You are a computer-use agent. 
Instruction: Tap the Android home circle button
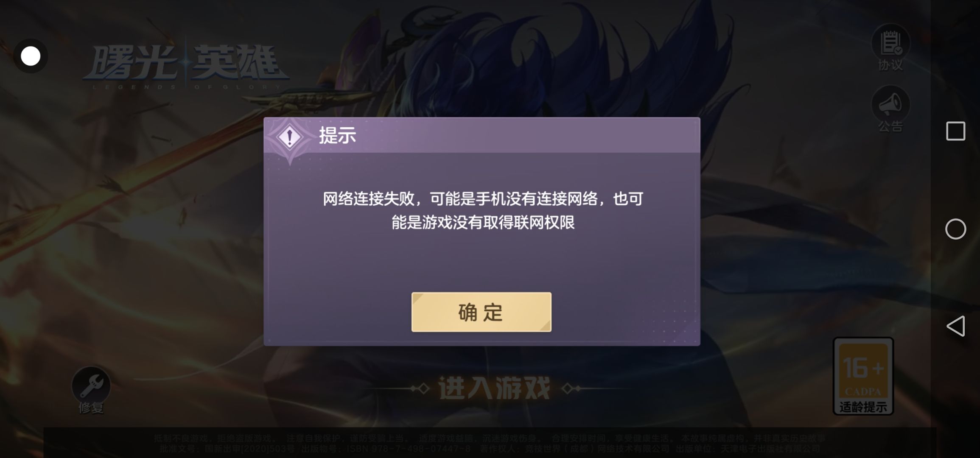click(955, 229)
